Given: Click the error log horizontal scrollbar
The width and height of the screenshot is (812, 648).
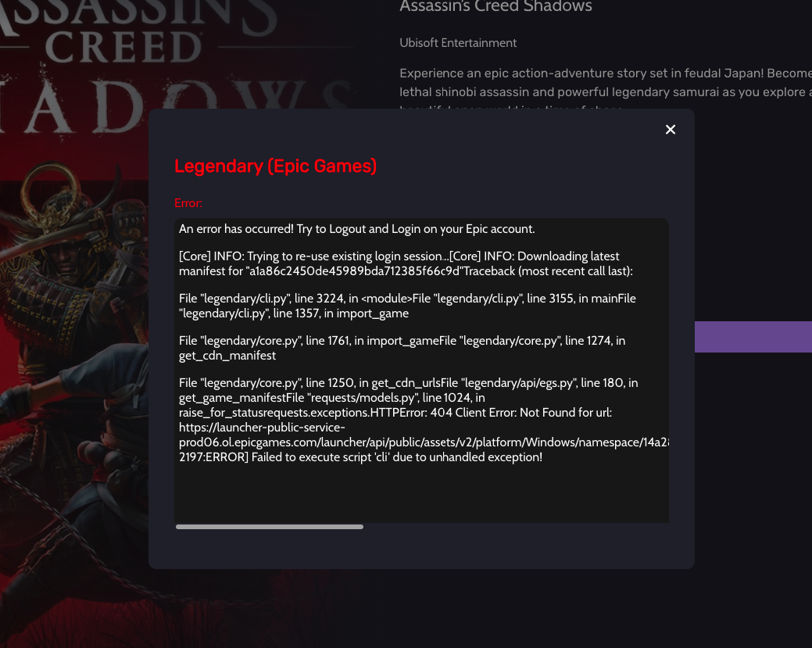Looking at the screenshot, I should click(270, 527).
